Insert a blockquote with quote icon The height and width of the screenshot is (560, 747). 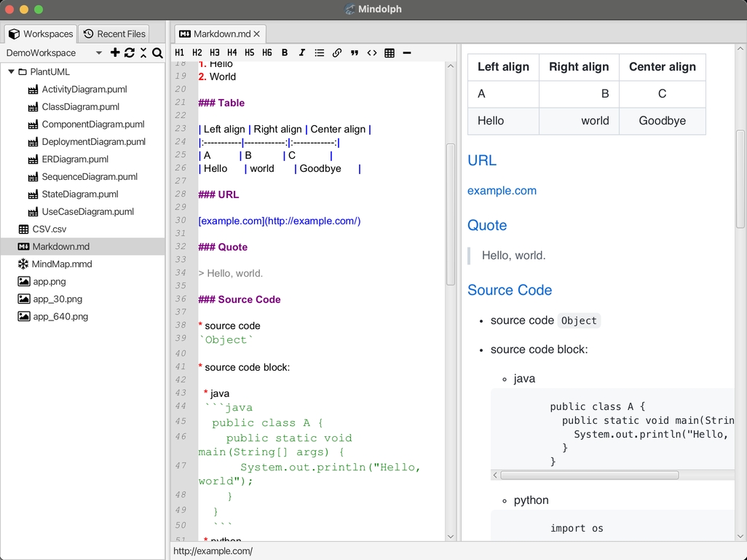tap(355, 52)
